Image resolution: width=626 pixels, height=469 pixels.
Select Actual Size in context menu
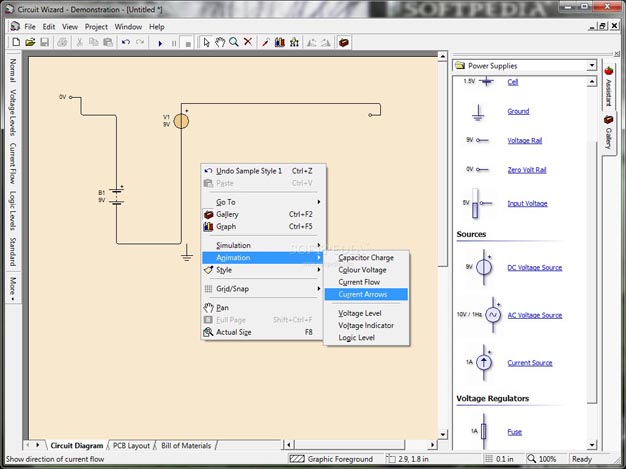[x=263, y=332]
